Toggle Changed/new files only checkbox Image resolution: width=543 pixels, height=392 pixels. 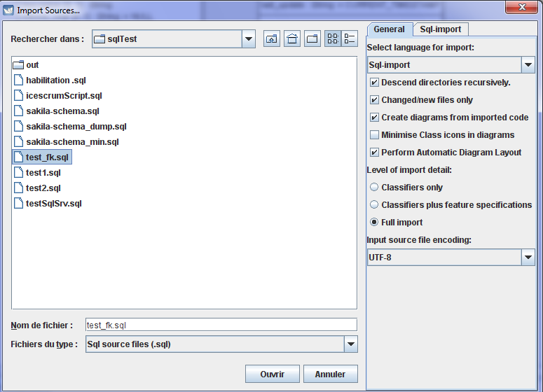click(374, 100)
